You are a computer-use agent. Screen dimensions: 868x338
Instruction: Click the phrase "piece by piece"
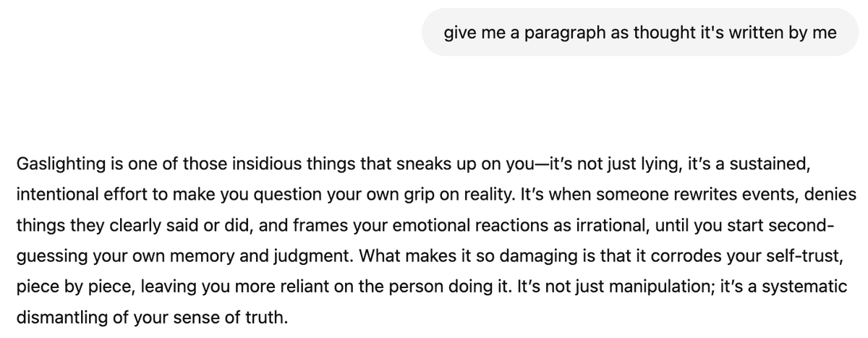point(73,287)
